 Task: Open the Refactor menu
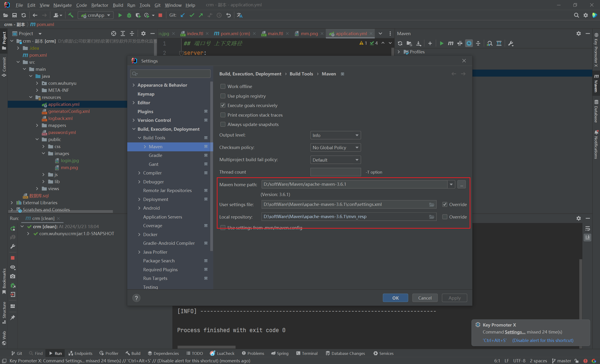tap(100, 5)
